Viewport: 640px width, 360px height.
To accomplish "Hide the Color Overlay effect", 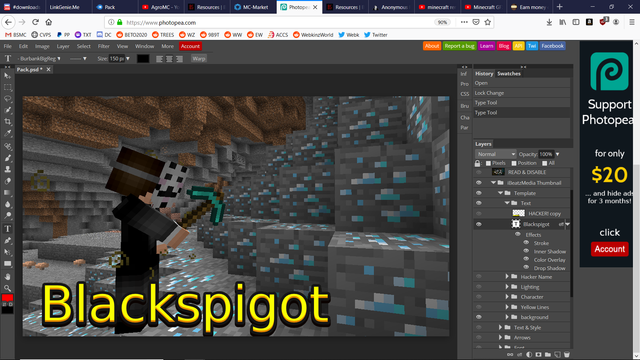I will coord(527,260).
